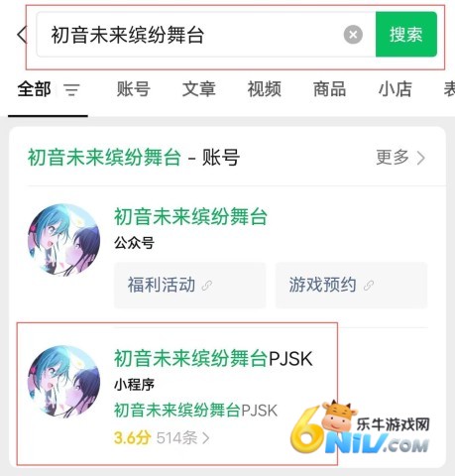The width and height of the screenshot is (455, 476).
Task: Open the 公众号 avatar thumbnail
Action: coord(63,240)
